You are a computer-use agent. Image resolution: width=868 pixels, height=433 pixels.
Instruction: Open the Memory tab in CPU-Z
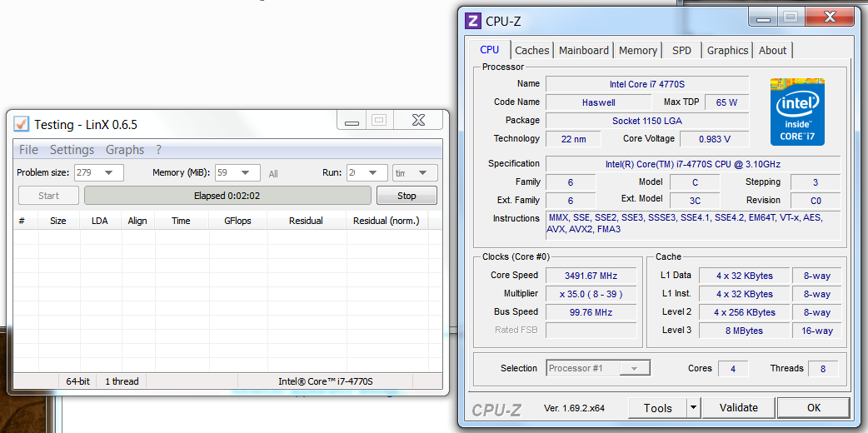pyautogui.click(x=638, y=50)
